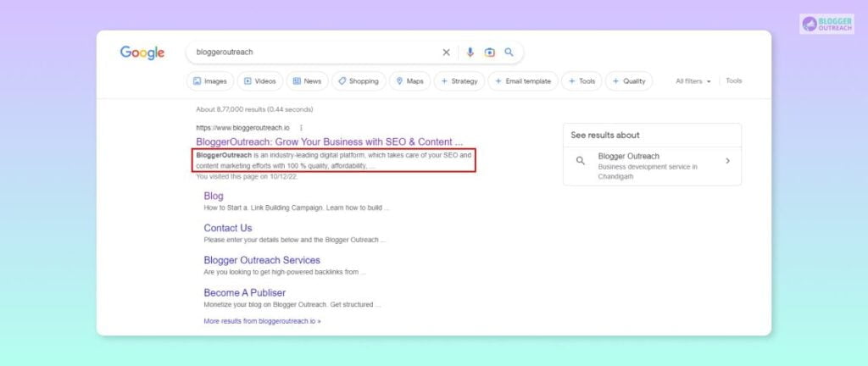Select the Maps filter chip

[x=409, y=81]
